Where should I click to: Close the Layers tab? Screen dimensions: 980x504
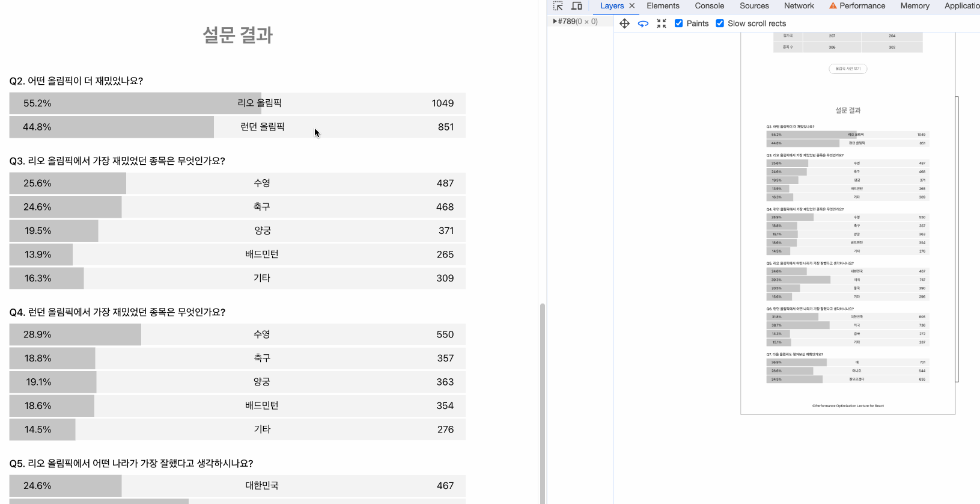point(632,6)
